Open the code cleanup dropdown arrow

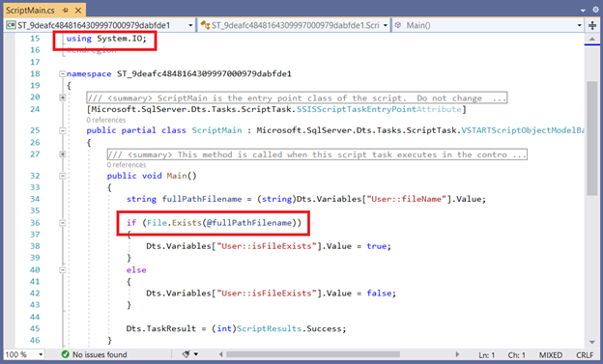196,354
